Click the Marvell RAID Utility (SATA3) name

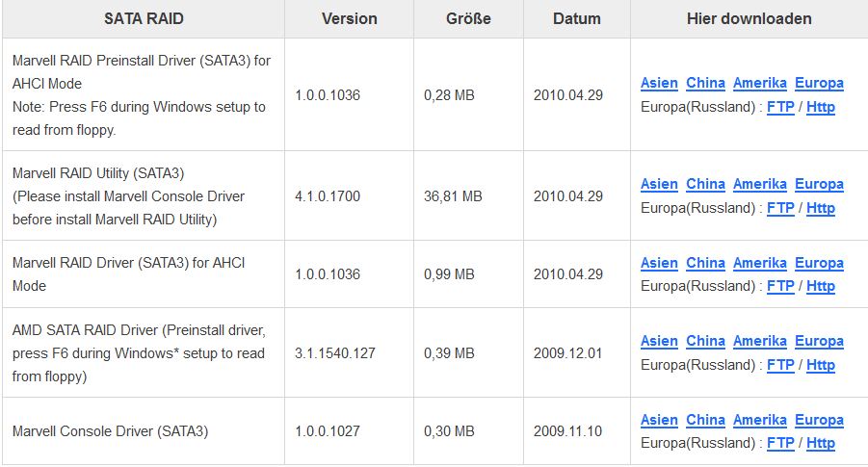click(98, 173)
